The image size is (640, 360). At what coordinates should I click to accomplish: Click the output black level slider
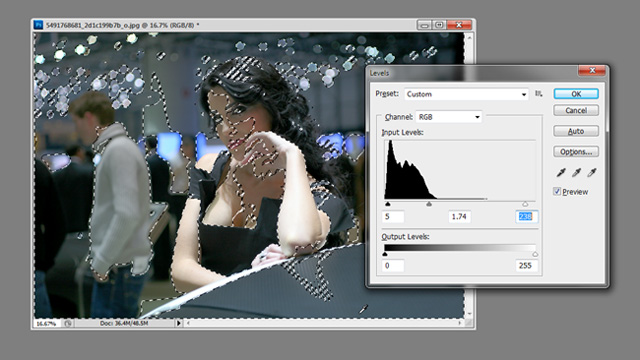pyautogui.click(x=384, y=254)
